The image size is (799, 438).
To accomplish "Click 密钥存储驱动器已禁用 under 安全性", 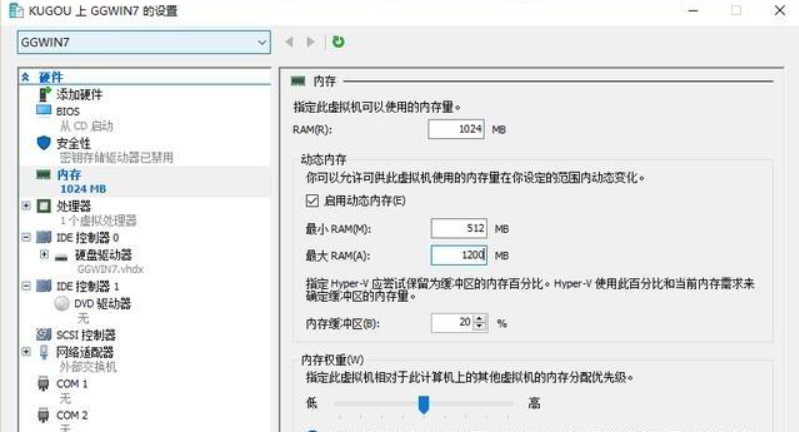I will point(116,157).
